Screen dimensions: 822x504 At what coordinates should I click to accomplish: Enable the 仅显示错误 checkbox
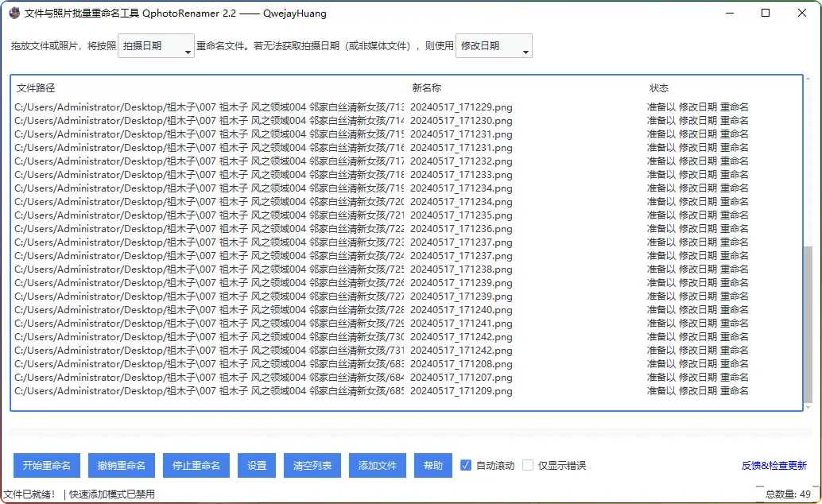528,466
